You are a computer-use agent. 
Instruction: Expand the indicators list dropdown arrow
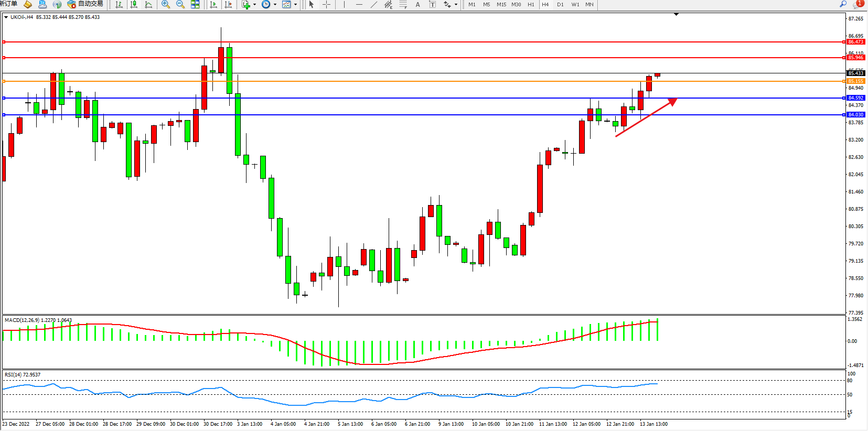click(x=255, y=5)
